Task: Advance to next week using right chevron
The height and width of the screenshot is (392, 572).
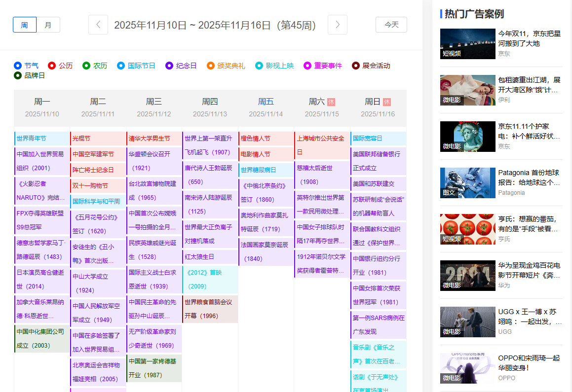Action: click(x=337, y=25)
